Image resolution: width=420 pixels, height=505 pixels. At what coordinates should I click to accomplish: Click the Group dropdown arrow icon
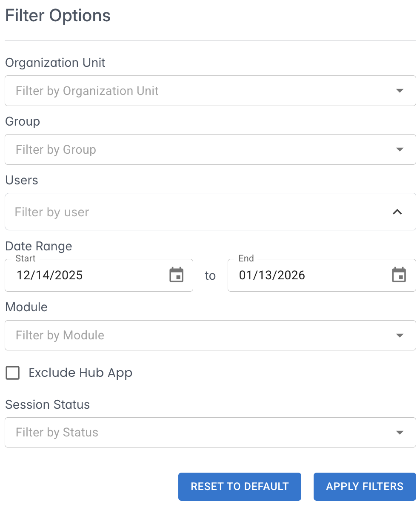pyautogui.click(x=400, y=149)
